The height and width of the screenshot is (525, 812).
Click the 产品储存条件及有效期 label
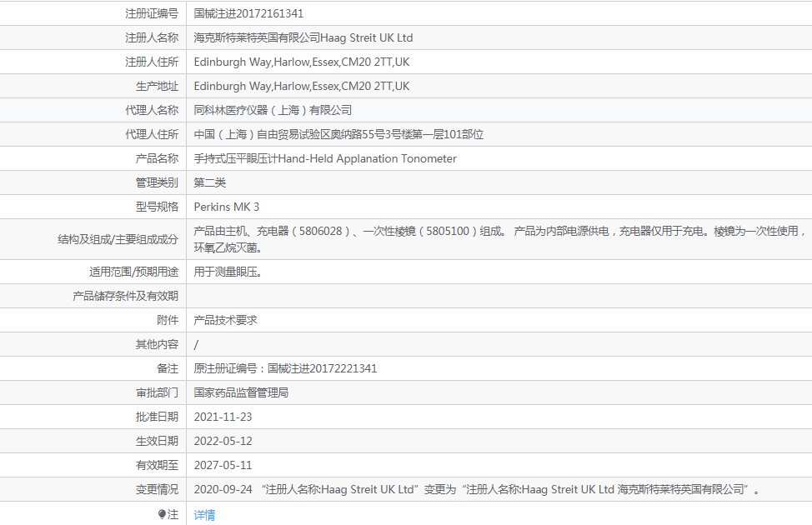125,296
